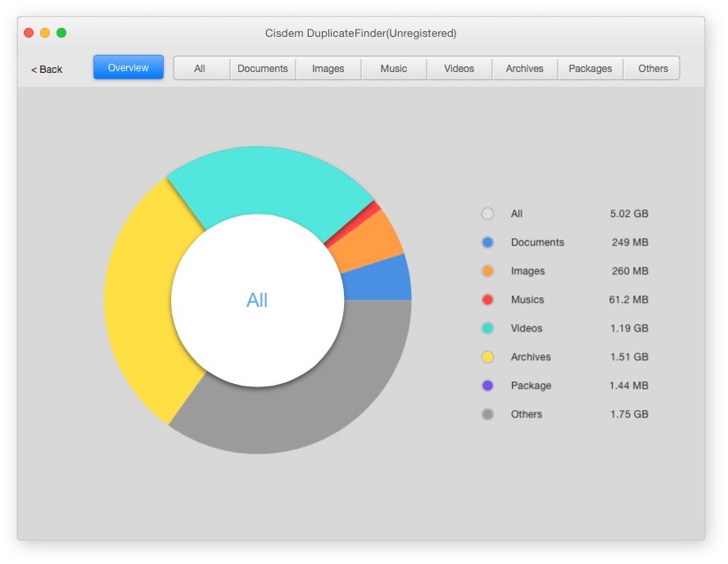Open the All files tab
This screenshot has height=564, width=728.
(x=200, y=69)
